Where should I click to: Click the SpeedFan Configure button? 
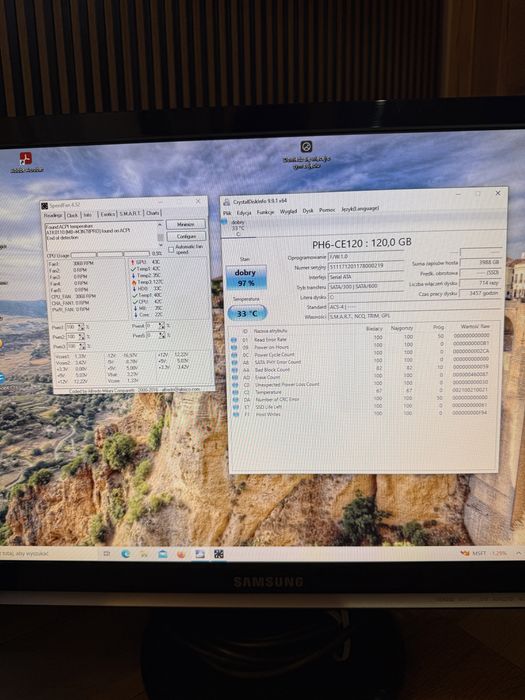tap(186, 236)
